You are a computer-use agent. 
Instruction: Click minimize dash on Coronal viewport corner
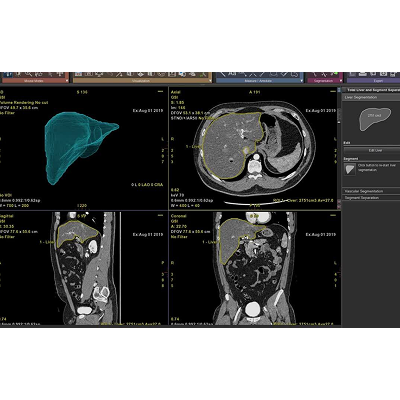coord(332,216)
